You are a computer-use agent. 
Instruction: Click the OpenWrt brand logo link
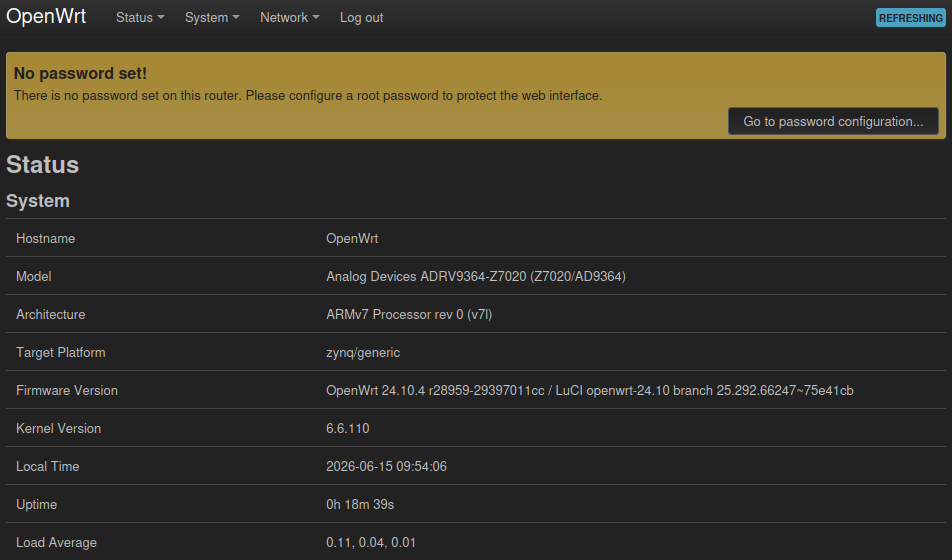[46, 16]
